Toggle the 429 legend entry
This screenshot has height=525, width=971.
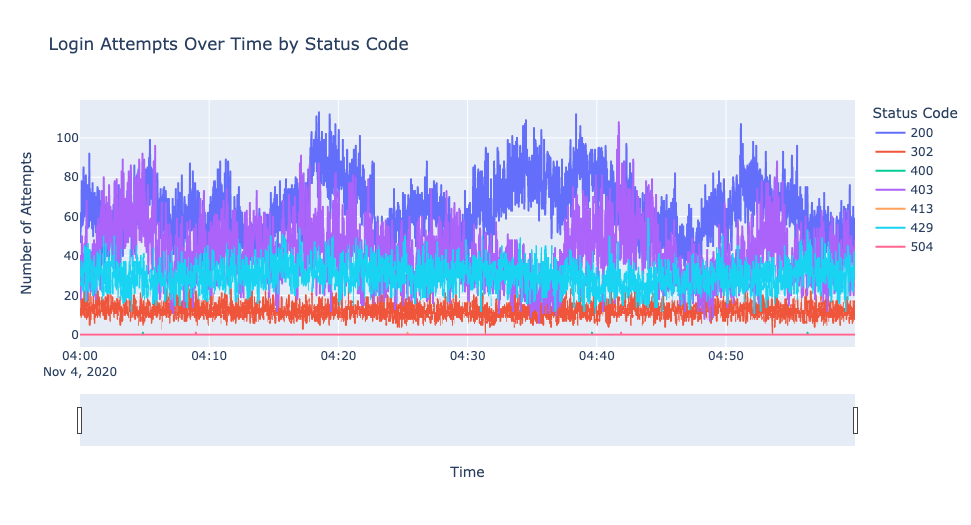click(x=904, y=228)
